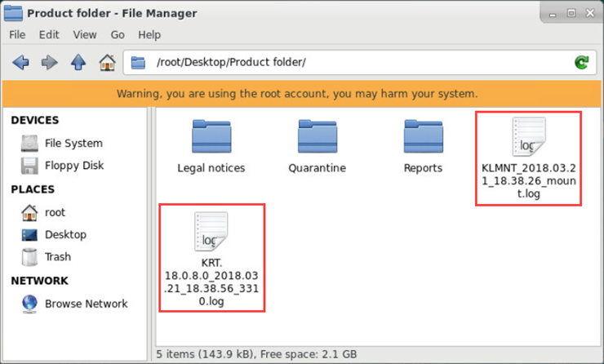Click the Trash can icon in Places
This screenshot has height=364, width=604.
coord(29,257)
